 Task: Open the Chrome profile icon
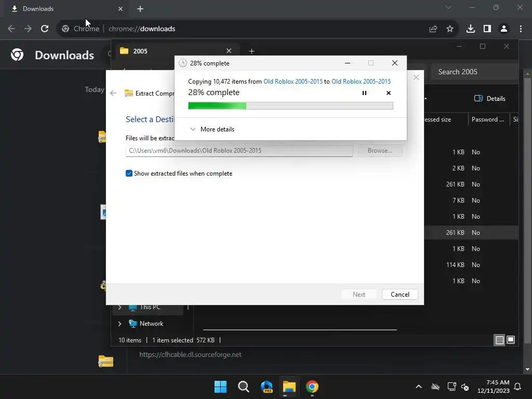point(504,29)
